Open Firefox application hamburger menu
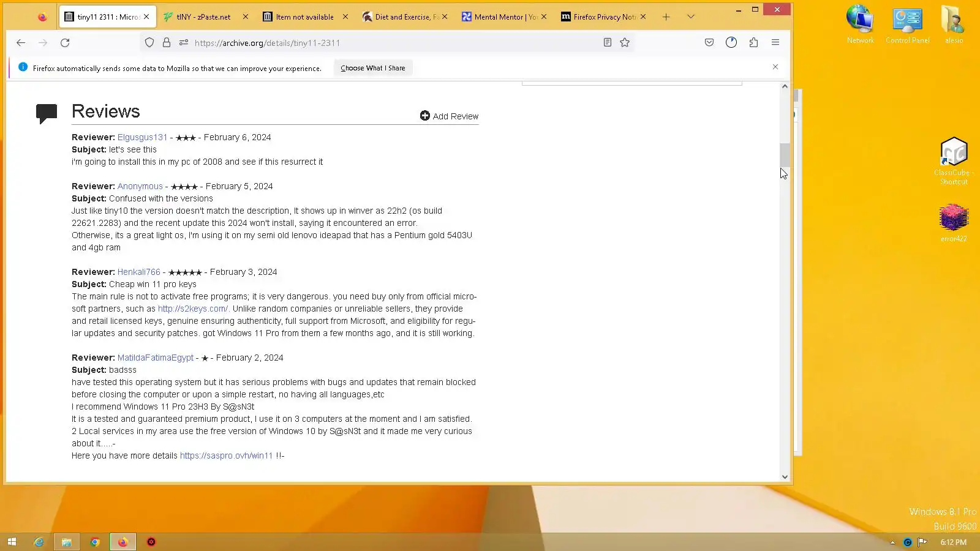 click(775, 43)
